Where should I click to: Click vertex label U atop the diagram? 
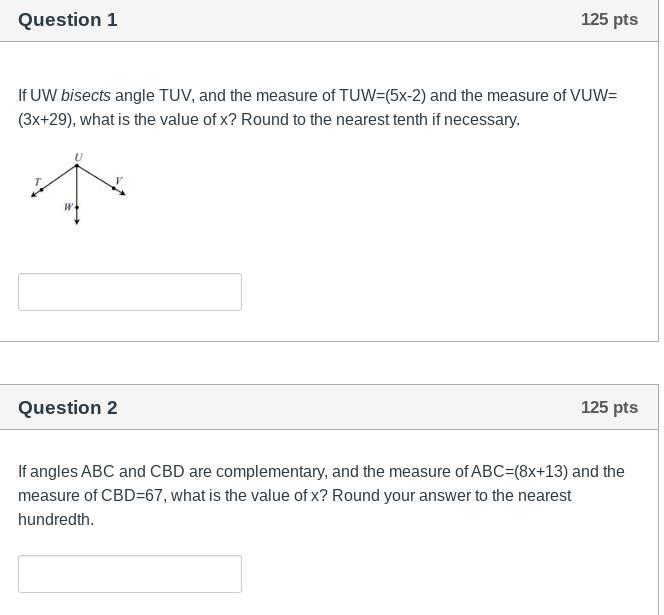click(x=78, y=157)
